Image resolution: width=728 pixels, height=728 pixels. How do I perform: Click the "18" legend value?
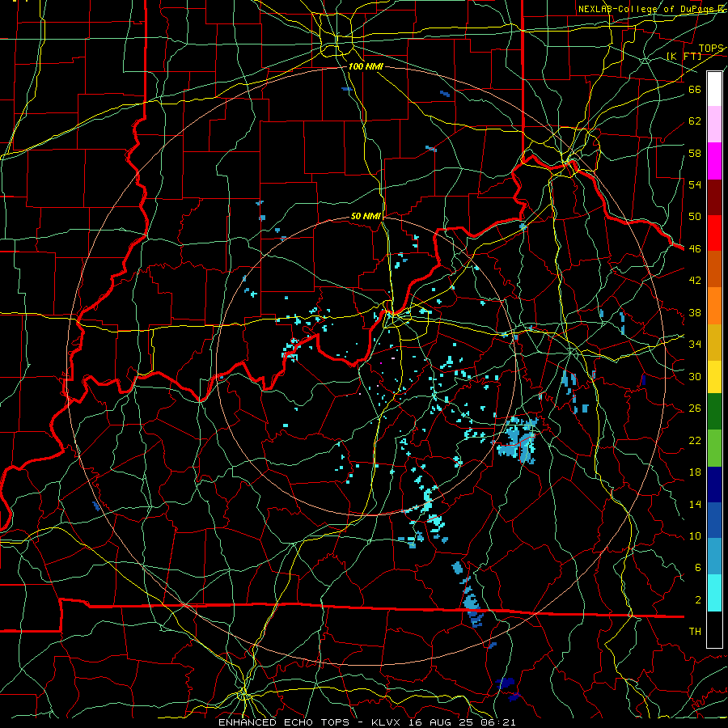coord(695,472)
